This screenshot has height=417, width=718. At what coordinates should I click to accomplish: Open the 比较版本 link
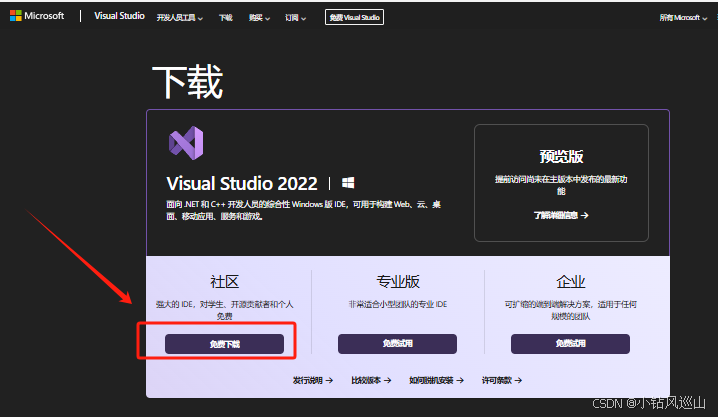(x=371, y=380)
